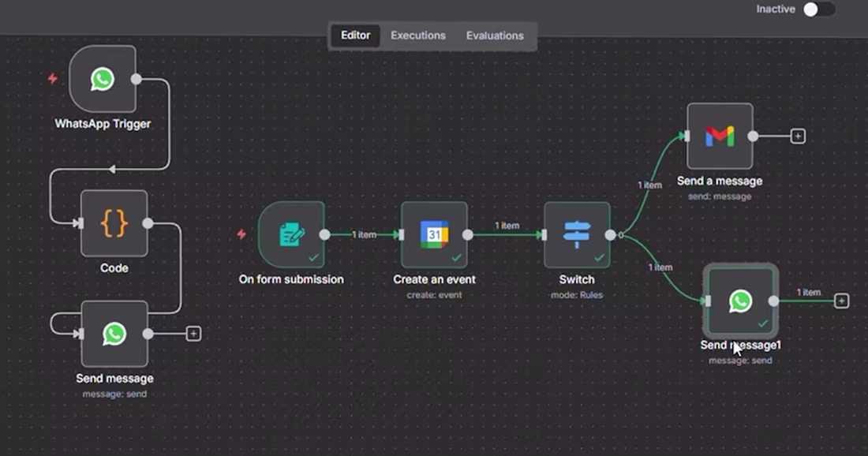Viewport: 868px width, 456px height.
Task: Select the Gmail Send a message node
Action: pyautogui.click(x=720, y=136)
